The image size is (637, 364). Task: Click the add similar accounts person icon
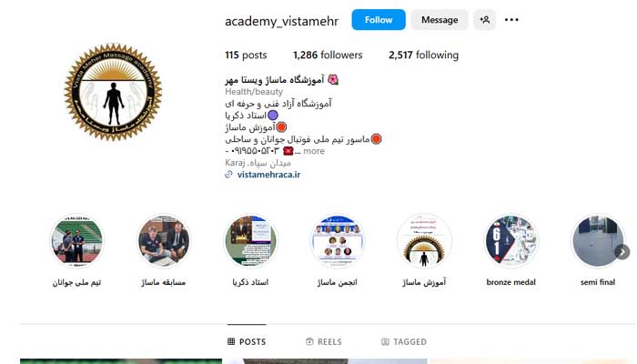484,19
